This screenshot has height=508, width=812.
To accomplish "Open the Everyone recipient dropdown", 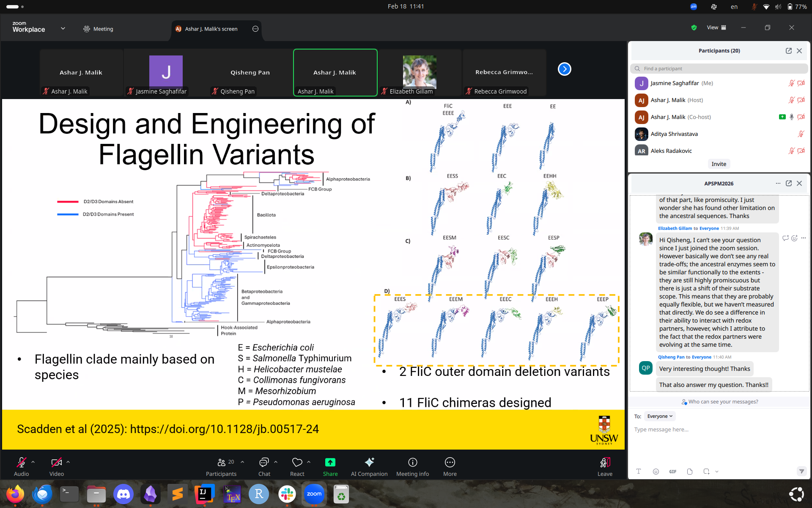I will click(x=659, y=416).
